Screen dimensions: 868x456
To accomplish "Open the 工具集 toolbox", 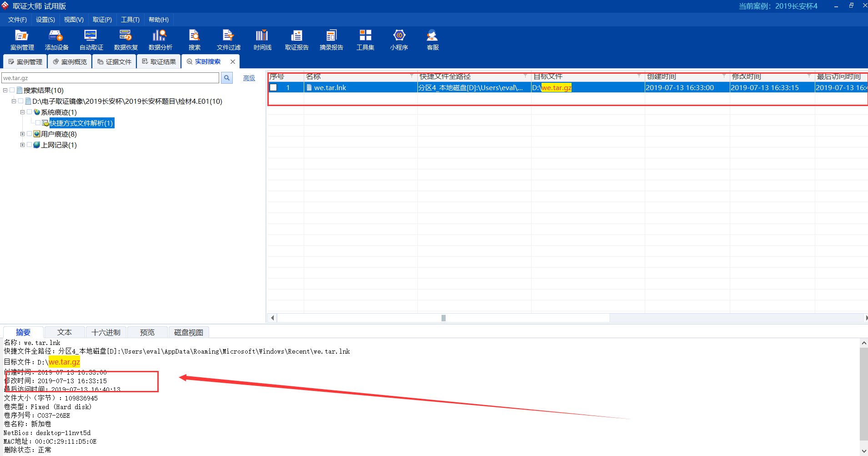I will [x=365, y=40].
